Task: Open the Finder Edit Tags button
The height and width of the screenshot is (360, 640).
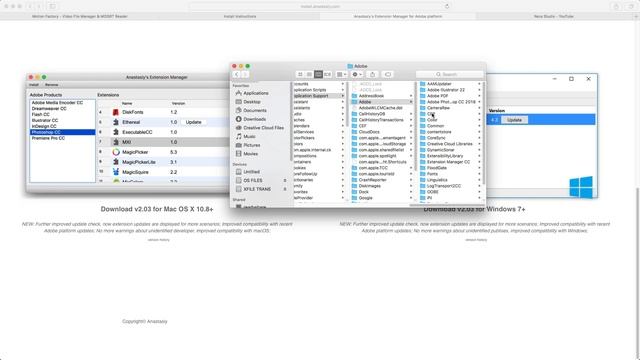Action: 388,74
